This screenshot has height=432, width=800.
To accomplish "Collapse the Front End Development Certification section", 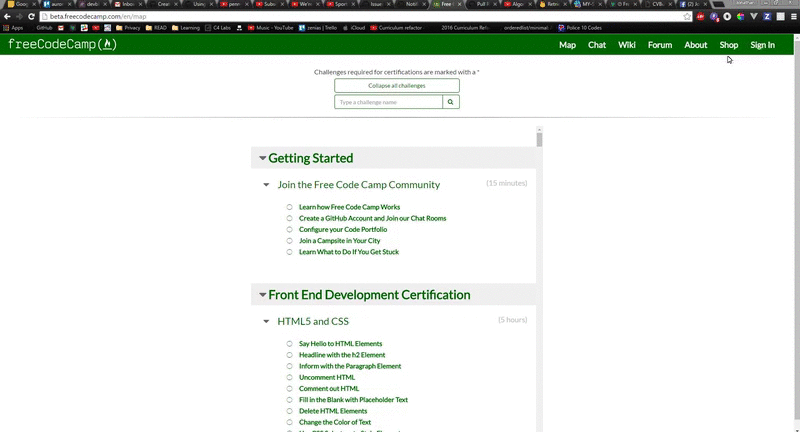I will (262, 295).
